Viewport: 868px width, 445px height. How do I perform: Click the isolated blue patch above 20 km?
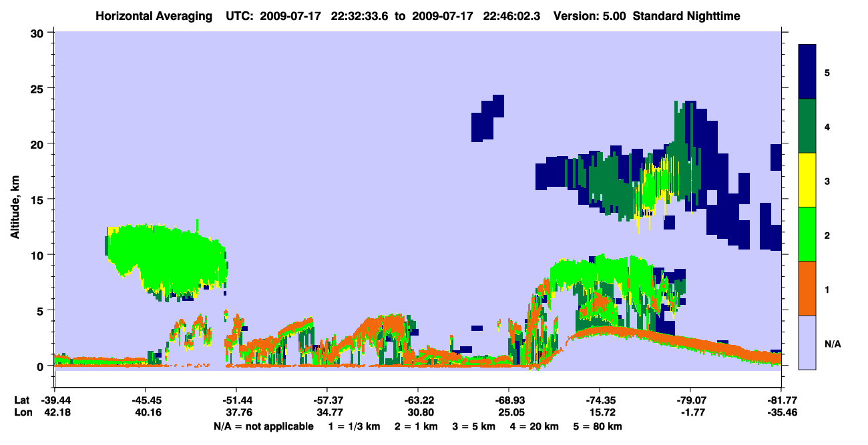[x=487, y=118]
